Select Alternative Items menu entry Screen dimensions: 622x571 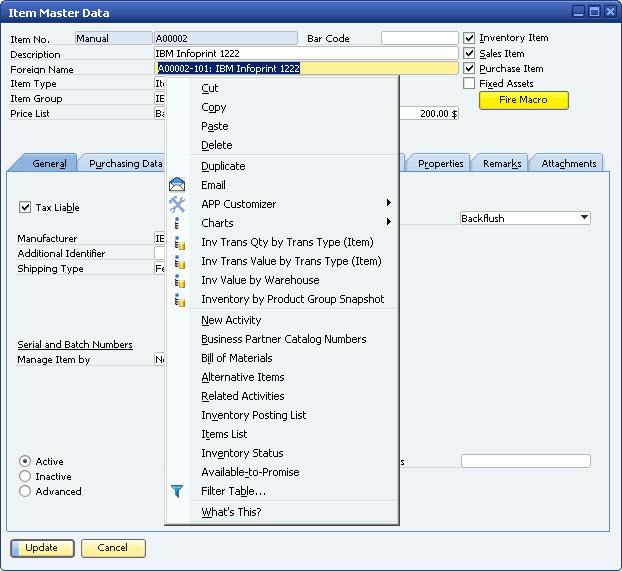pos(242,377)
